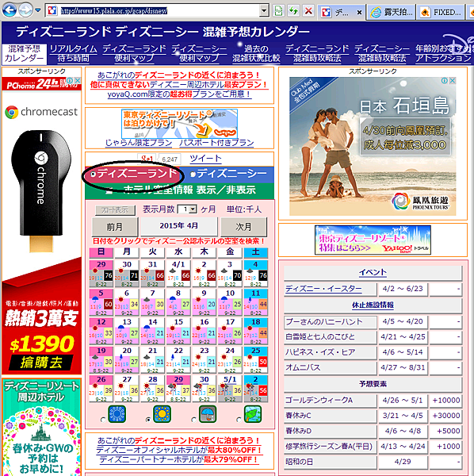Open the ディズニー・イースター event link
Viewport: 474px width, 476px height.
coord(323,289)
